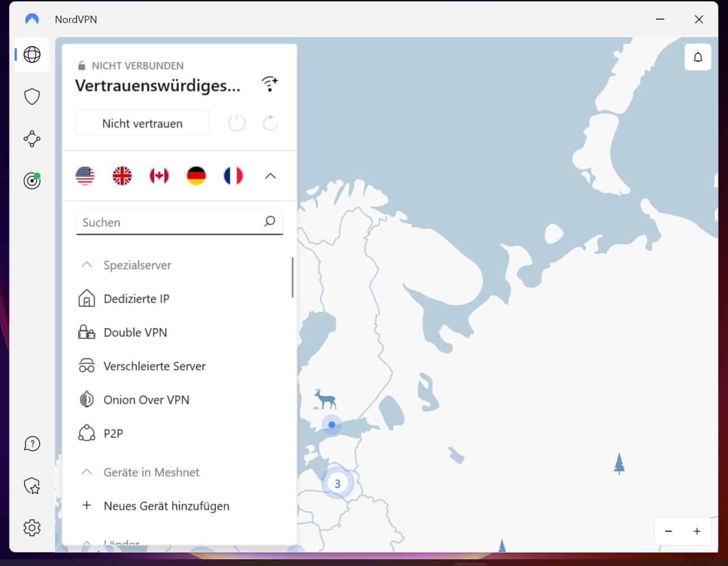Open notifications bell icon
This screenshot has width=728, height=566.
(x=698, y=57)
